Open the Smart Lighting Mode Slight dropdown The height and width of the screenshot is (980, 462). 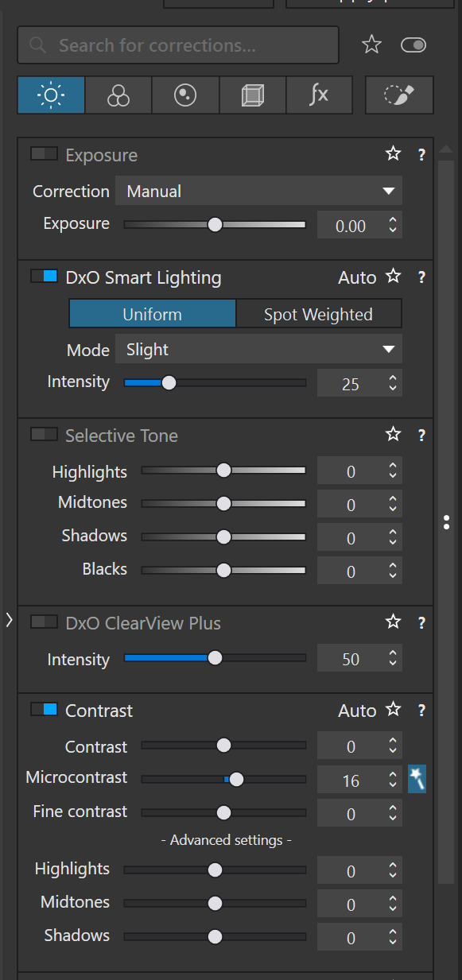pos(258,350)
